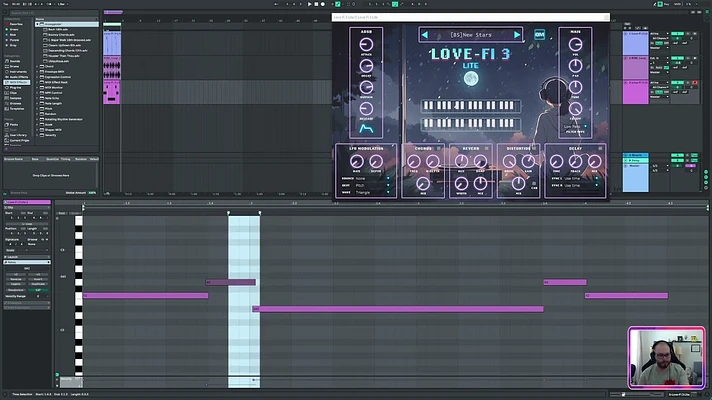Select the long purple MIDI note in piano roll
The image size is (712, 400).
tap(398, 309)
